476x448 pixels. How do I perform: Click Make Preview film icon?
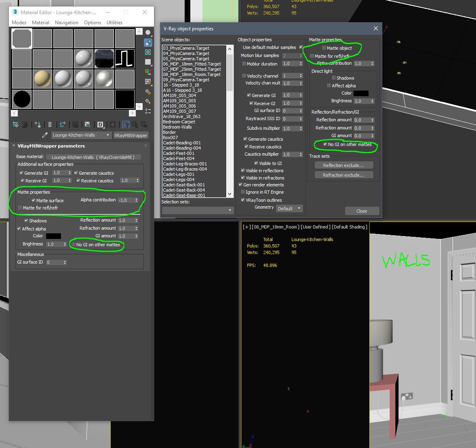(148, 81)
